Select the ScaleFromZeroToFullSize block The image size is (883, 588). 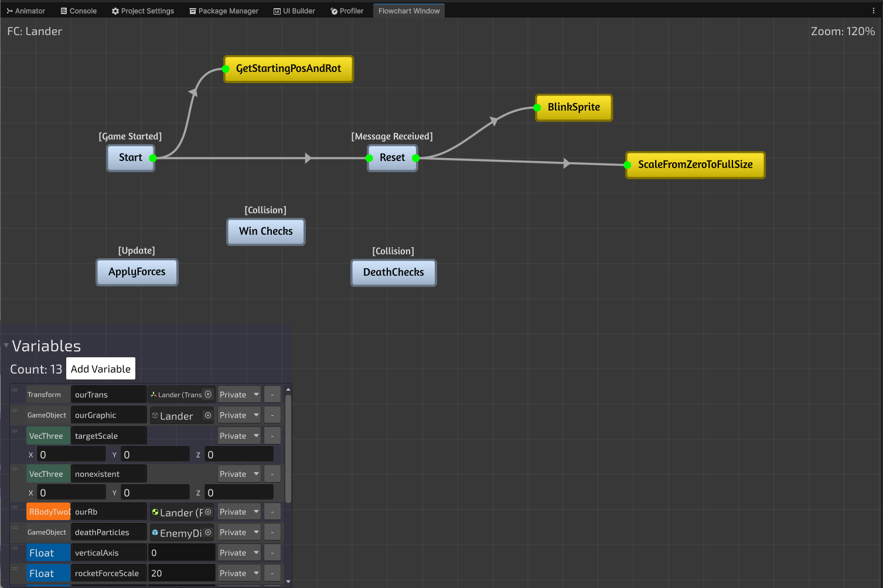pos(695,165)
